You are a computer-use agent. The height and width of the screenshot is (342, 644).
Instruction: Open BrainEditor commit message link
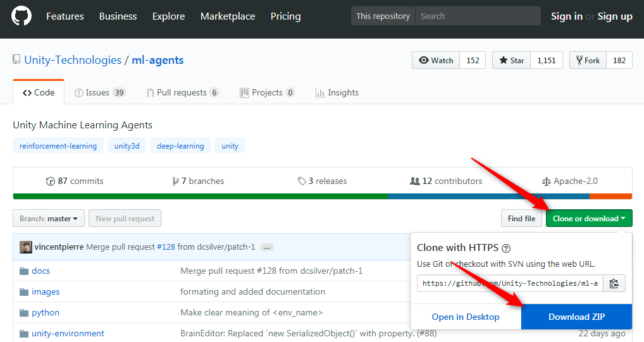309,333
